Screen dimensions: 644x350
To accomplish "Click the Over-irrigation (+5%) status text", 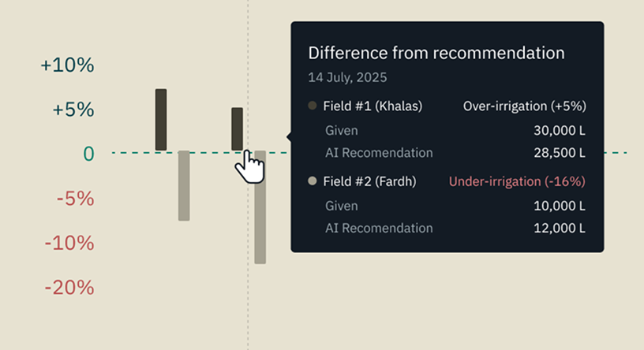I will [x=524, y=106].
